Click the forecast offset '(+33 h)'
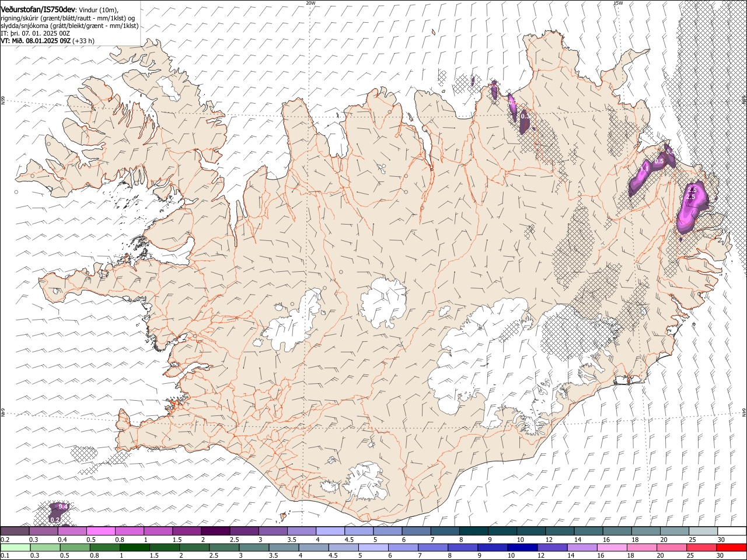 point(83,41)
